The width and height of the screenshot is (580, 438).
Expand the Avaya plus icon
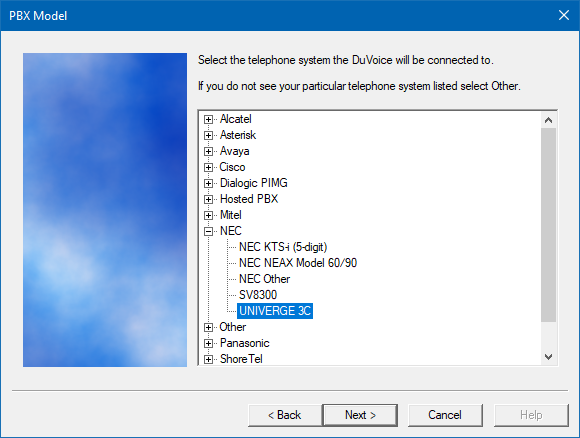208,151
